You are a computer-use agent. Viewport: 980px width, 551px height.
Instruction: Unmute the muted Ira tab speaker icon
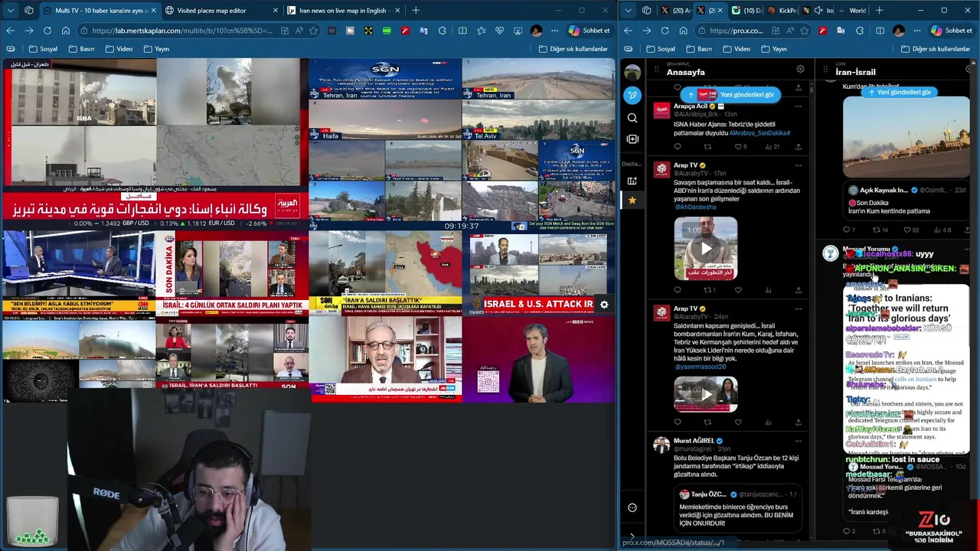coord(818,11)
